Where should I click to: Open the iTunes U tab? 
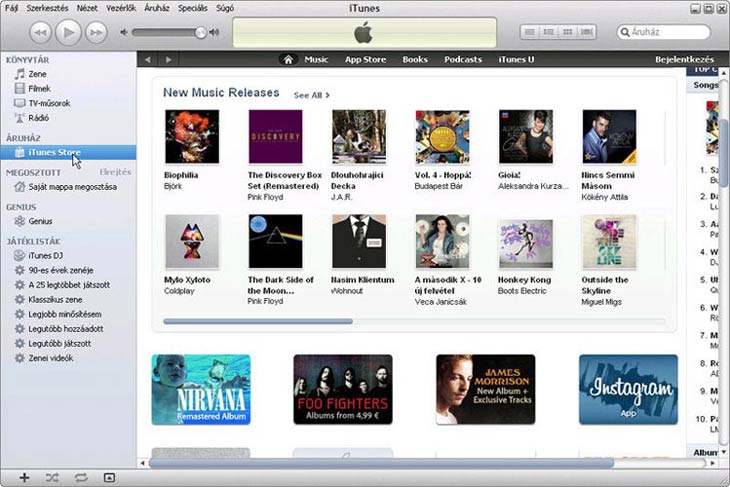tap(516, 60)
